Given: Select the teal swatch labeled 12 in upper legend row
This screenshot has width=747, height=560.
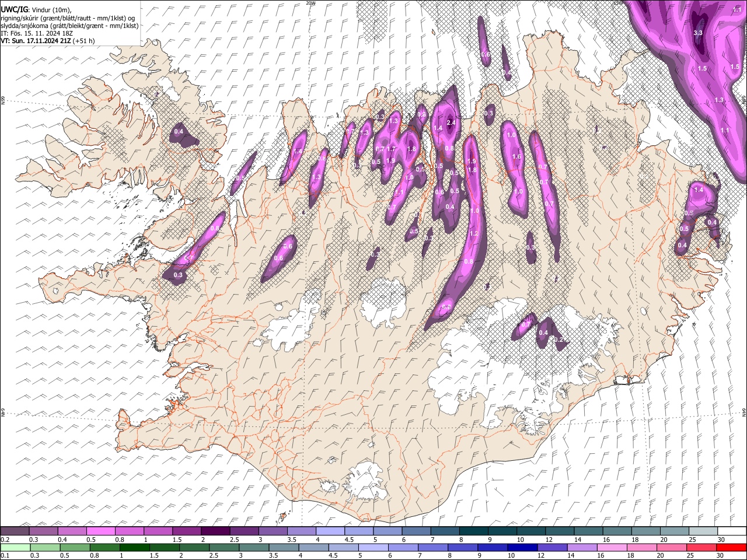Looking at the screenshot, I should pos(559,531).
